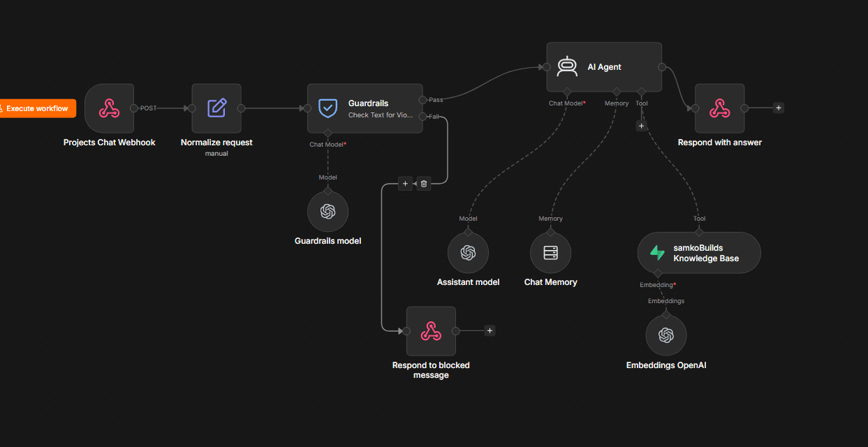Click the "POST" connection label
This screenshot has width=868, height=447.
click(x=149, y=108)
